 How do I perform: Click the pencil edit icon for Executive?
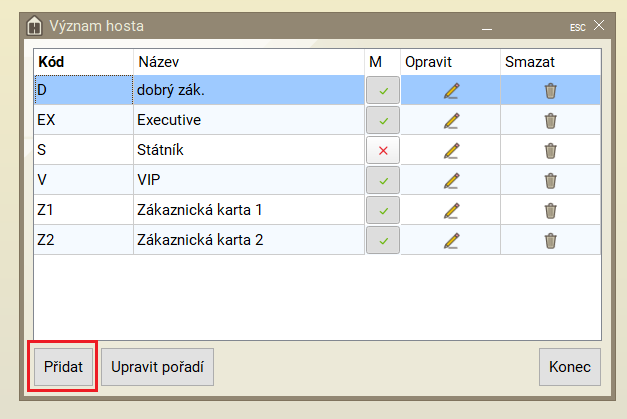(x=451, y=121)
